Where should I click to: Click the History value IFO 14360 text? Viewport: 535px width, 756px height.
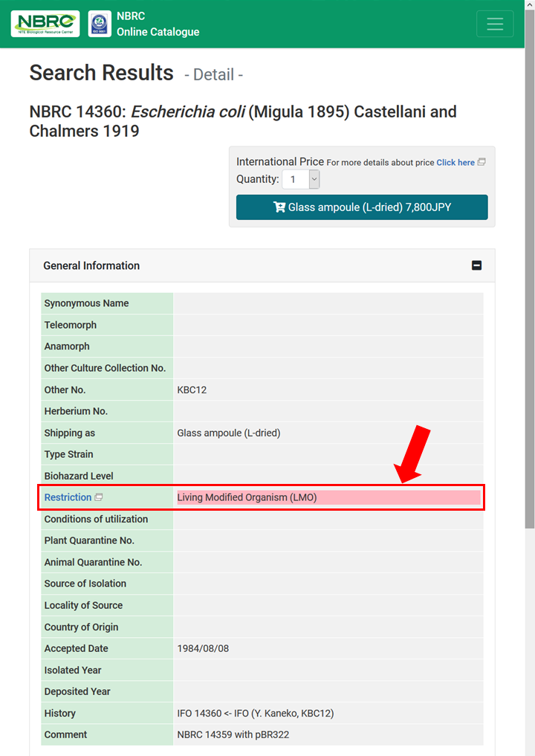click(255, 713)
